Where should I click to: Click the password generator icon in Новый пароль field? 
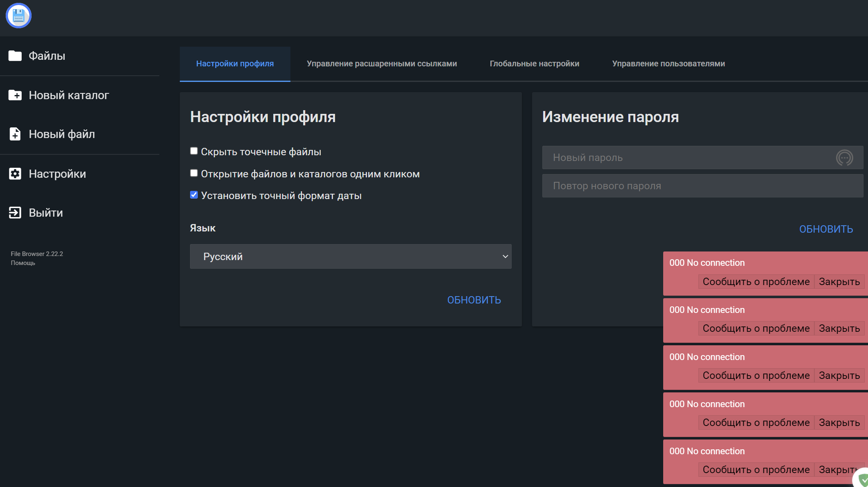pyautogui.click(x=843, y=157)
